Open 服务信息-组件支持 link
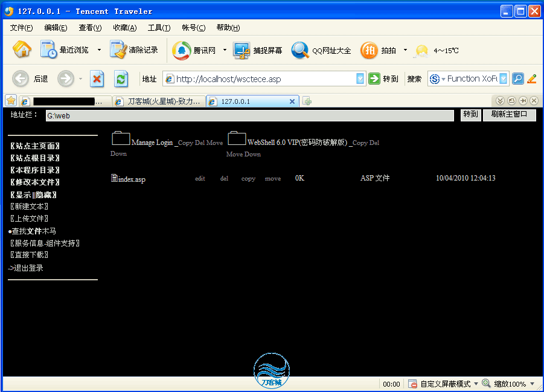Image resolution: width=544 pixels, height=392 pixels. pos(45,243)
